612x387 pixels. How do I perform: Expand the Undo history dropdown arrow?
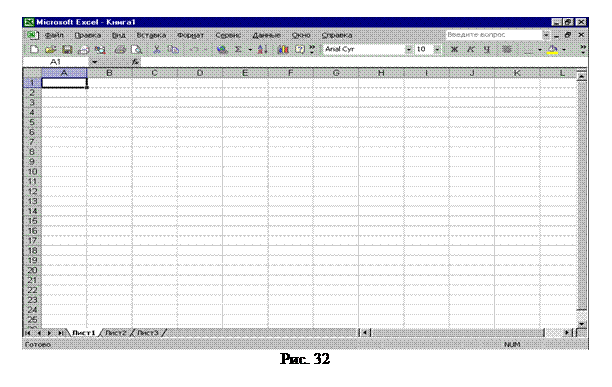pos(205,50)
